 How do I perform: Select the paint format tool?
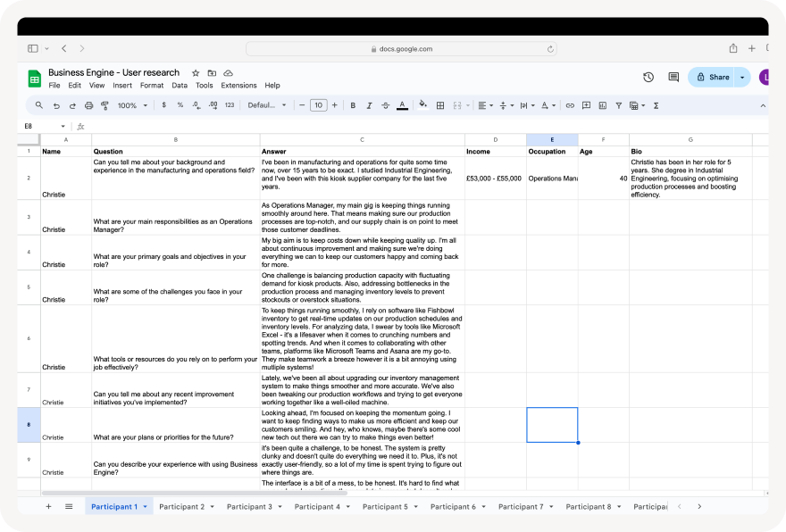105,105
